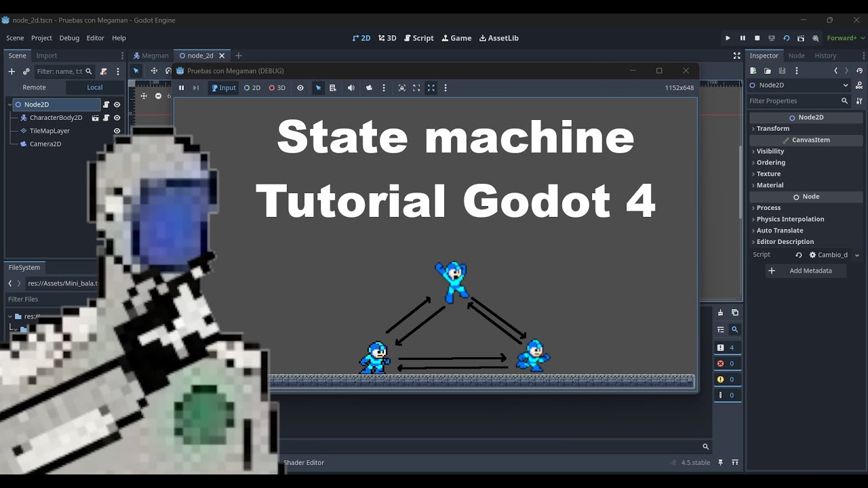Hide the TileMapLayer node
Image resolution: width=868 pixels, height=488 pixels.
[x=117, y=131]
